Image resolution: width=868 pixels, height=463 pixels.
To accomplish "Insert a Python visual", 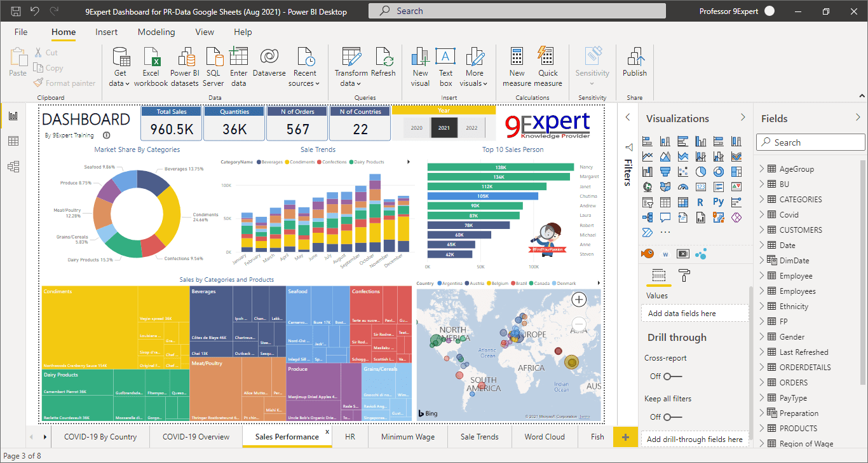I will (x=719, y=202).
